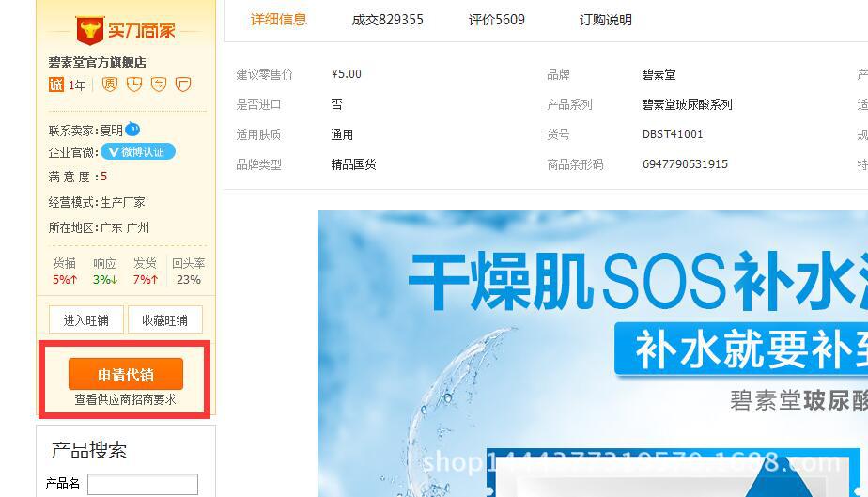Open 查看供应商招商要求 link

pyautogui.click(x=126, y=399)
